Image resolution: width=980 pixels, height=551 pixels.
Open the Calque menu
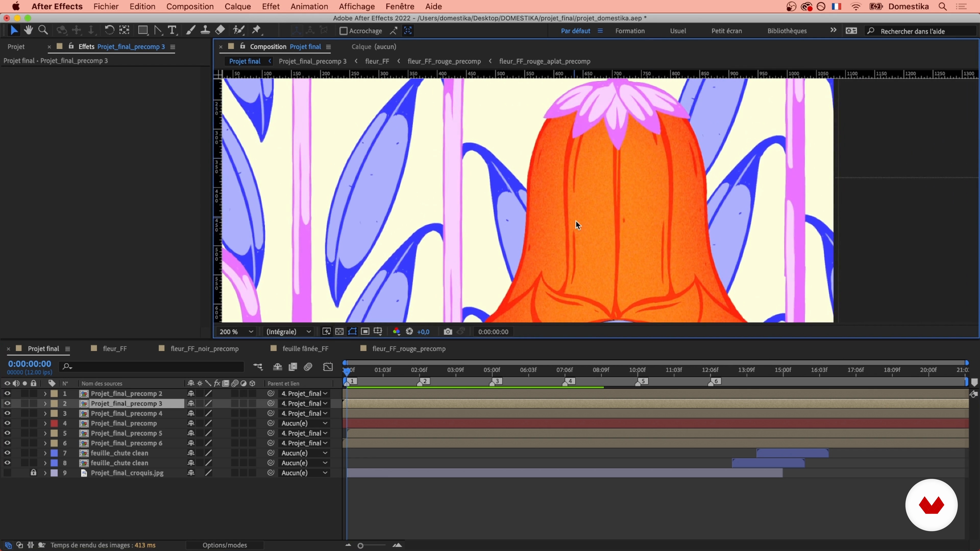[x=237, y=6]
